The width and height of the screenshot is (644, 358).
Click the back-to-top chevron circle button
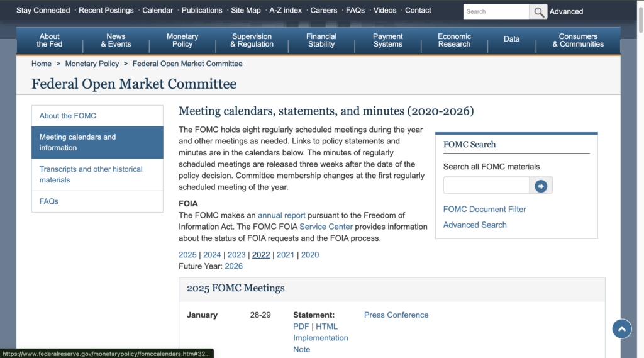coord(622,329)
